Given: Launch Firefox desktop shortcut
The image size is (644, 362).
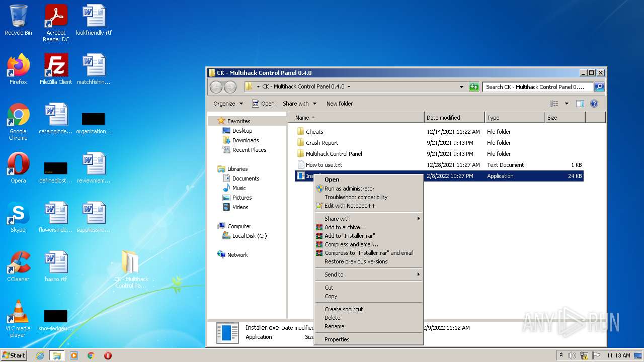Looking at the screenshot, I should (18, 69).
